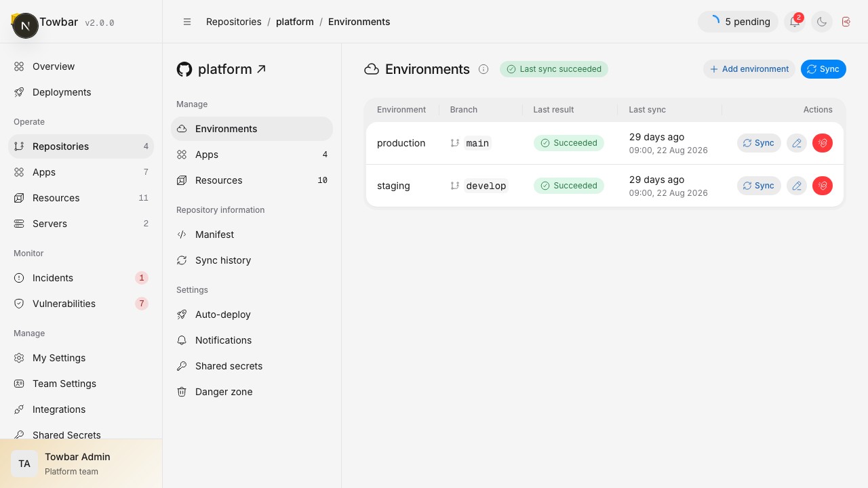Open repository Notifications settings
The height and width of the screenshot is (488, 868).
click(x=252, y=340)
